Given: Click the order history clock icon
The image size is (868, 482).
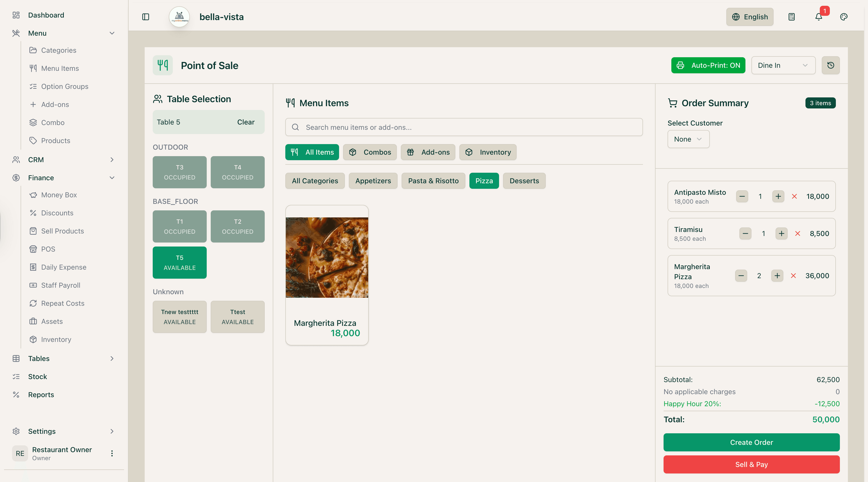Looking at the screenshot, I should [831, 65].
